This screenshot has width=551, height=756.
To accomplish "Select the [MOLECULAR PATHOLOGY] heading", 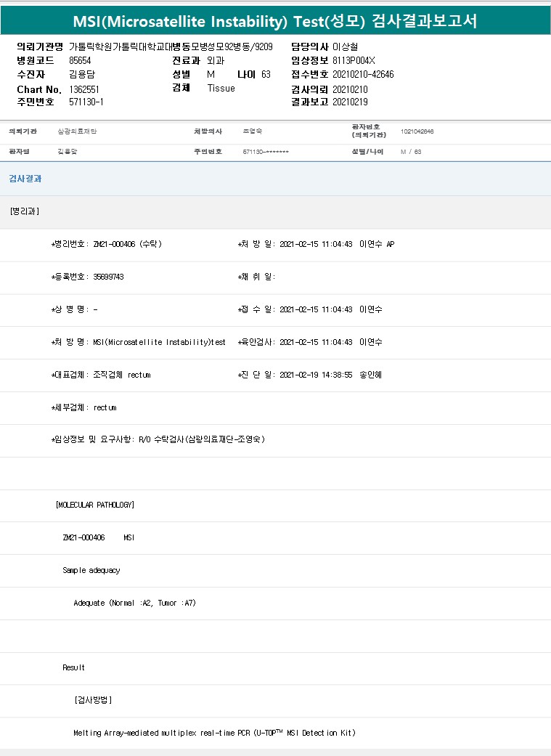I will click(95, 505).
